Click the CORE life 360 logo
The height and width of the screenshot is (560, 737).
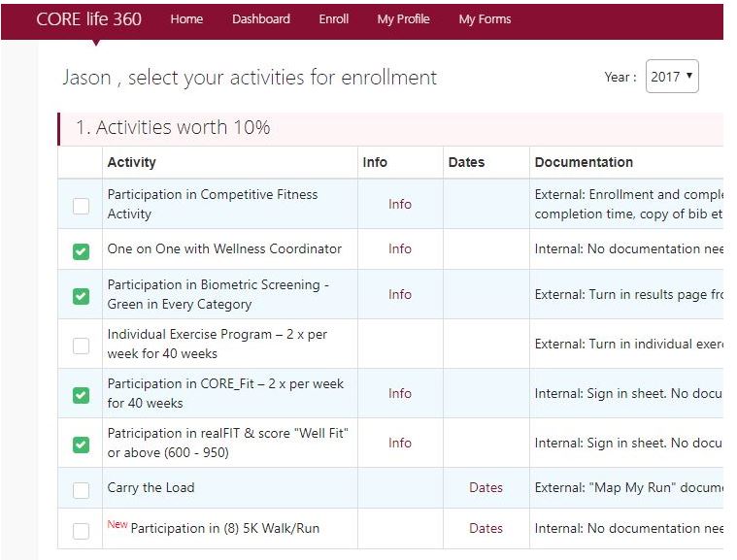88,19
